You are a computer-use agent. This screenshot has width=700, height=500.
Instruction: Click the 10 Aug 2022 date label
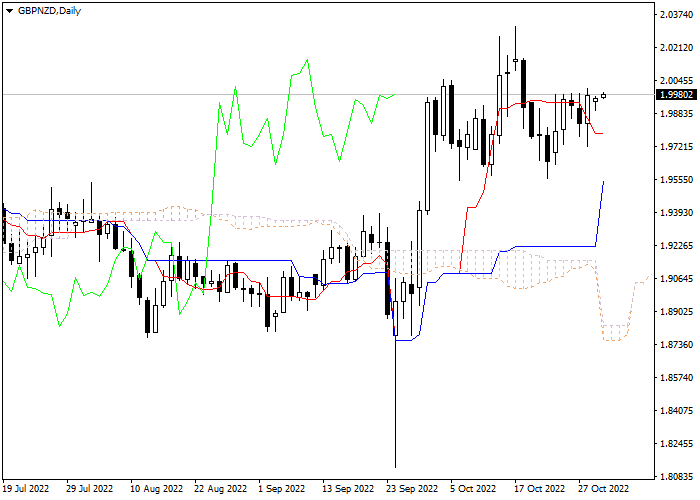click(156, 488)
